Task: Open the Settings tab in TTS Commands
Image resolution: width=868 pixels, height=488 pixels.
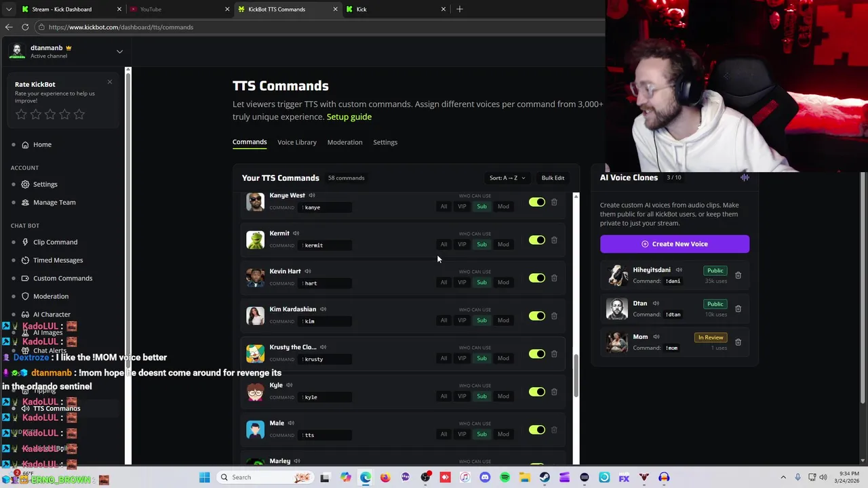Action: [x=385, y=142]
